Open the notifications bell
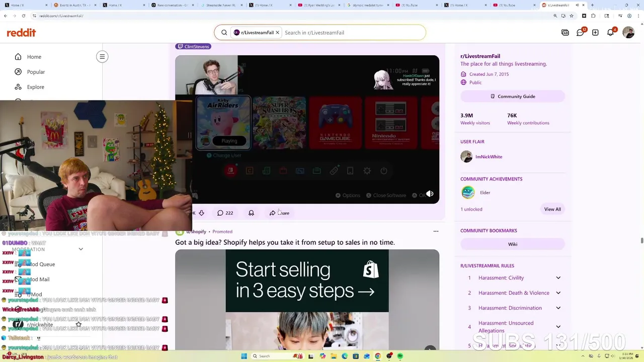This screenshot has height=362, width=644. pyautogui.click(x=610, y=33)
